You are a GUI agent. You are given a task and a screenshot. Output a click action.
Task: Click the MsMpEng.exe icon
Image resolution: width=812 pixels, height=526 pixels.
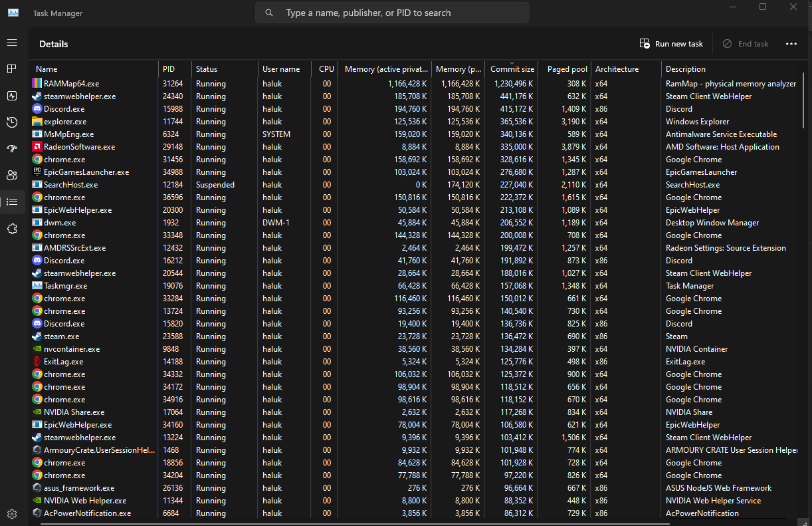click(x=37, y=134)
